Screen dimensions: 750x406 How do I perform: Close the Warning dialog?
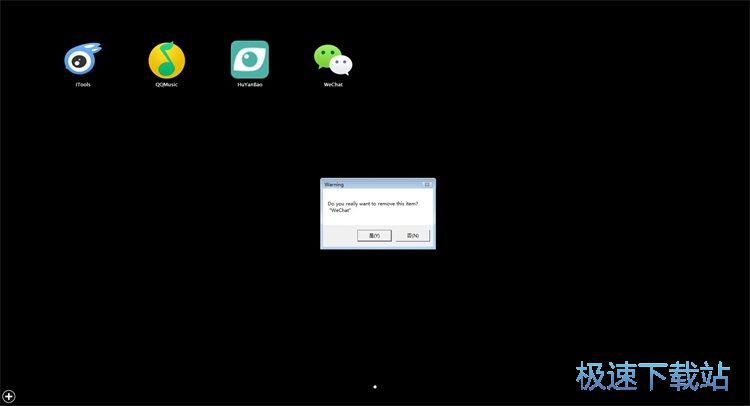[x=427, y=184]
